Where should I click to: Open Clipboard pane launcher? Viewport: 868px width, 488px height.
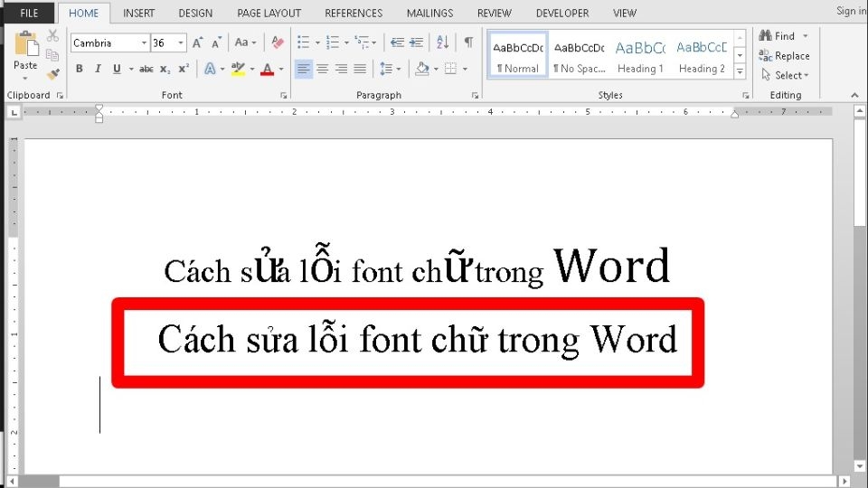click(60, 96)
